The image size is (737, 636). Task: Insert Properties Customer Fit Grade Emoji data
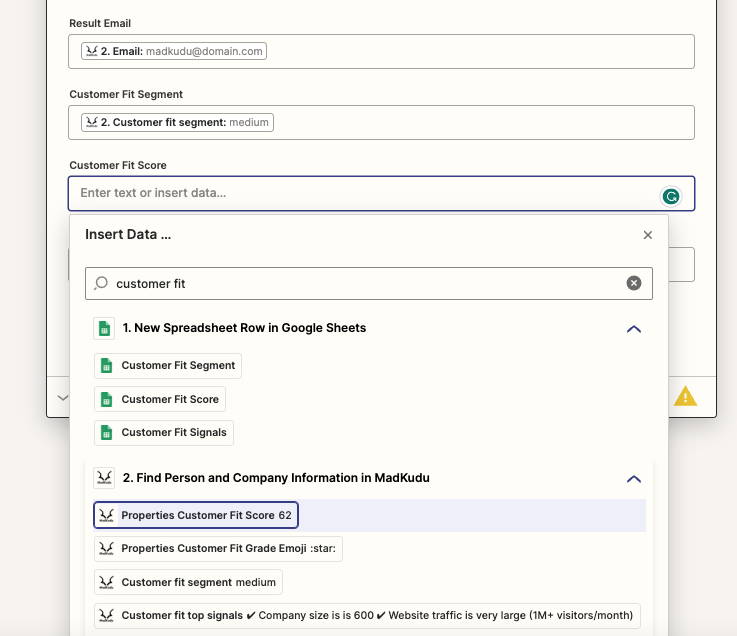pyautogui.click(x=218, y=549)
